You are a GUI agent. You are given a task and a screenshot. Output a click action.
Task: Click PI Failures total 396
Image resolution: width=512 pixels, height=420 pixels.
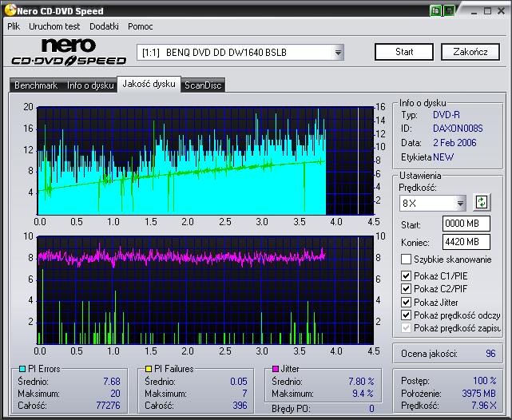[240, 406]
